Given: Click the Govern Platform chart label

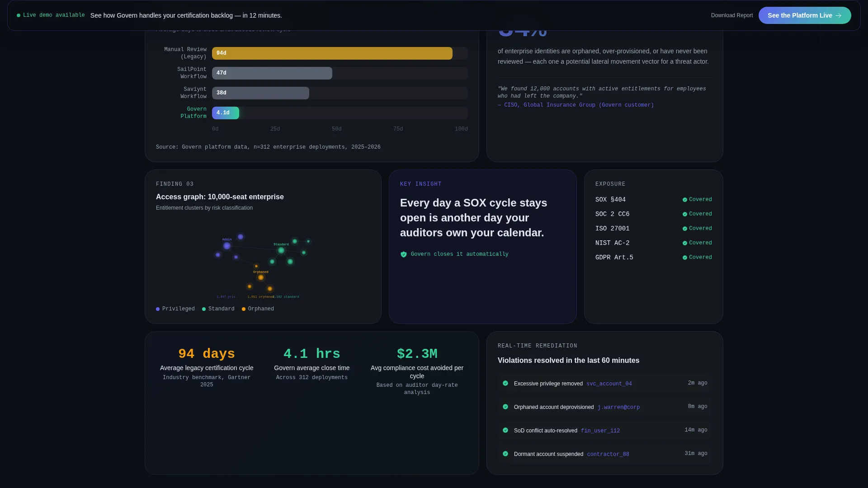Looking at the screenshot, I should pos(193,113).
